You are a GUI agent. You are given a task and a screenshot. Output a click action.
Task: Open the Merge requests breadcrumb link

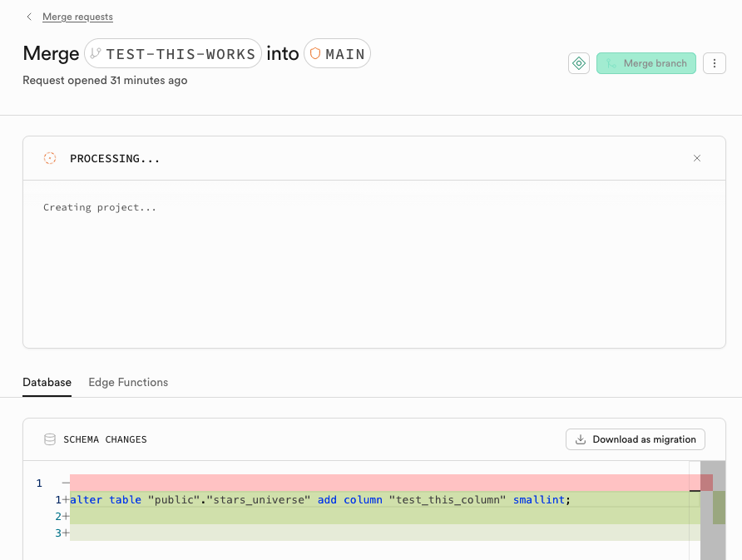pyautogui.click(x=77, y=17)
